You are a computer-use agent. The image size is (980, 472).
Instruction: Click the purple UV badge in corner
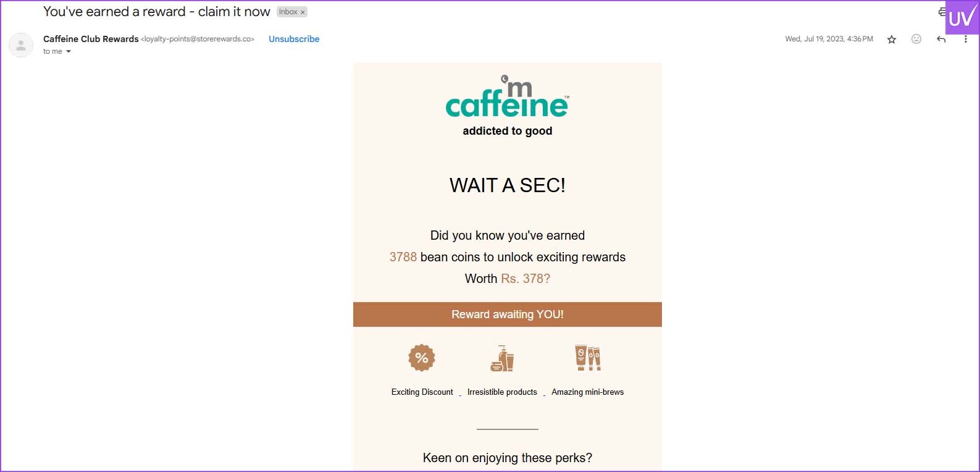[x=962, y=17]
